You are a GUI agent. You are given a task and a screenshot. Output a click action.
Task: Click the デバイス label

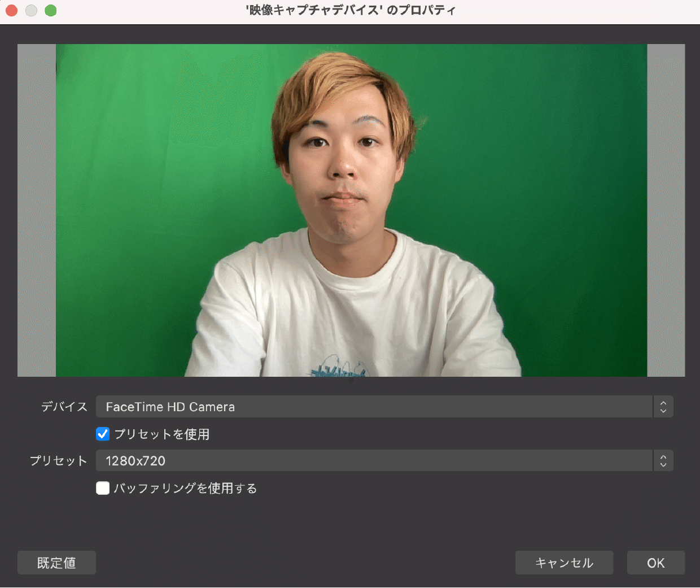[x=64, y=406]
